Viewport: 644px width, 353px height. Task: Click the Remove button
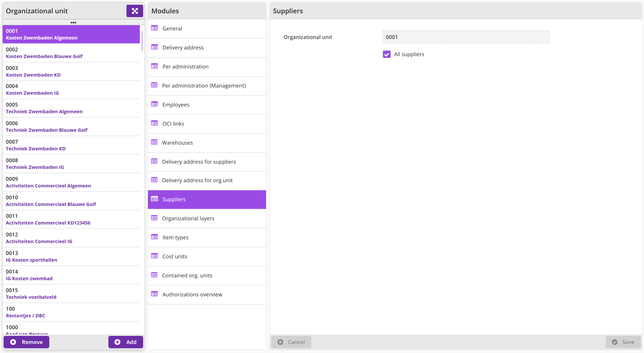coord(26,342)
